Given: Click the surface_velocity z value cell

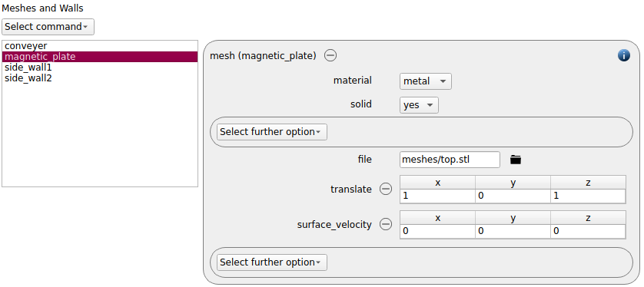Looking at the screenshot, I should 588,231.
